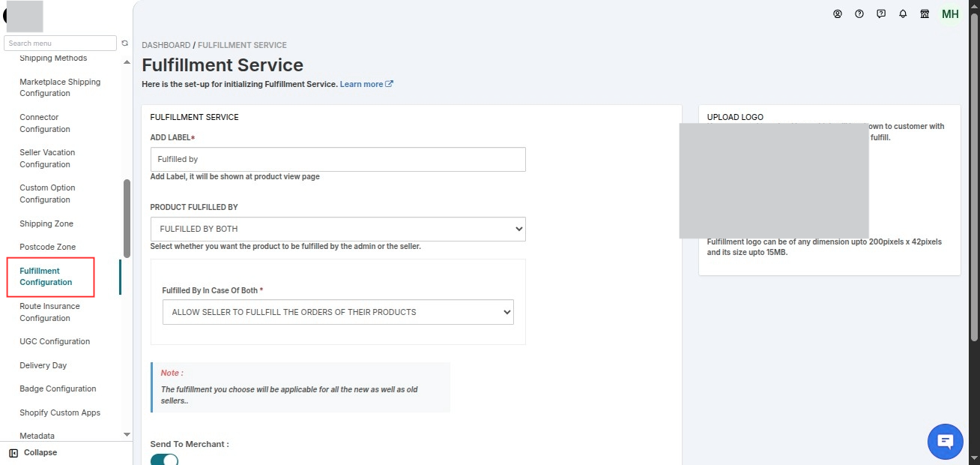Image resolution: width=980 pixels, height=465 pixels.
Task: Open Shipping Methods in sidebar
Action: pyautogui.click(x=53, y=58)
